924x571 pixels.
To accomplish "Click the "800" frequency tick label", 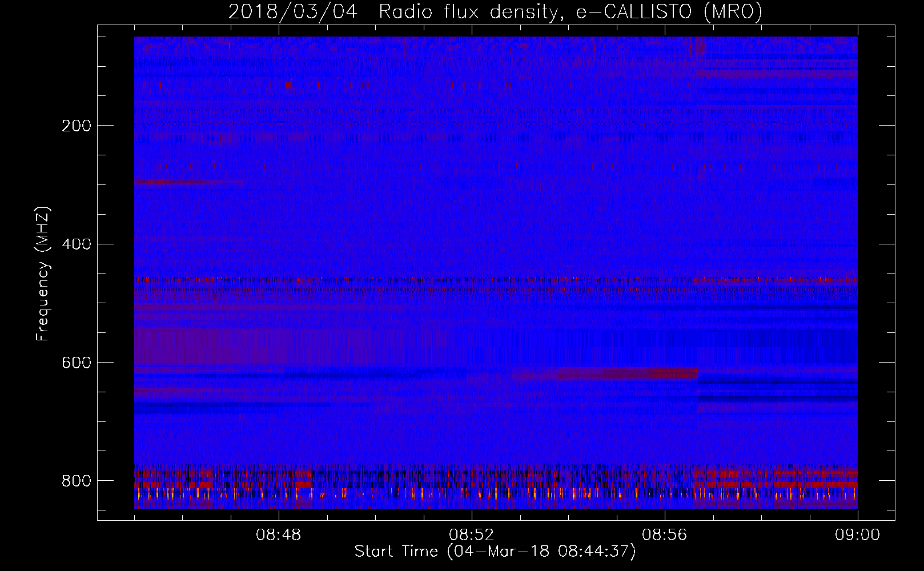I will coord(76,481).
